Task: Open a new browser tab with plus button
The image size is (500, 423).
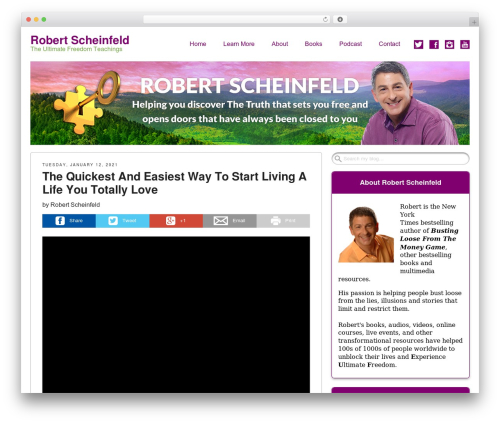Action: (474, 22)
